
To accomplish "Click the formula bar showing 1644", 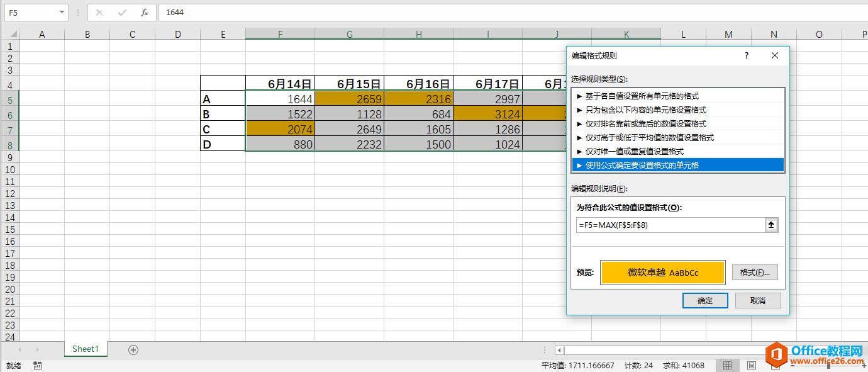I will click(x=513, y=12).
